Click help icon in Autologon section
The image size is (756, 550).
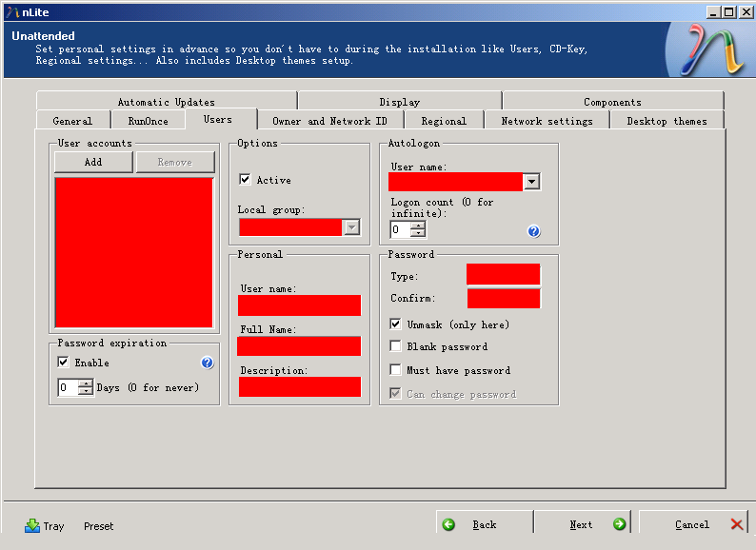pyautogui.click(x=534, y=231)
